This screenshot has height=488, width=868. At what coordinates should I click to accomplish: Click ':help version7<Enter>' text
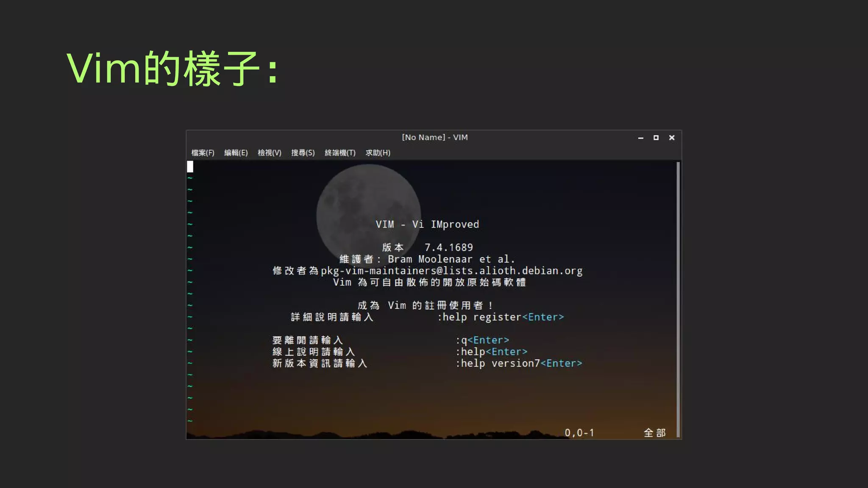point(519,363)
